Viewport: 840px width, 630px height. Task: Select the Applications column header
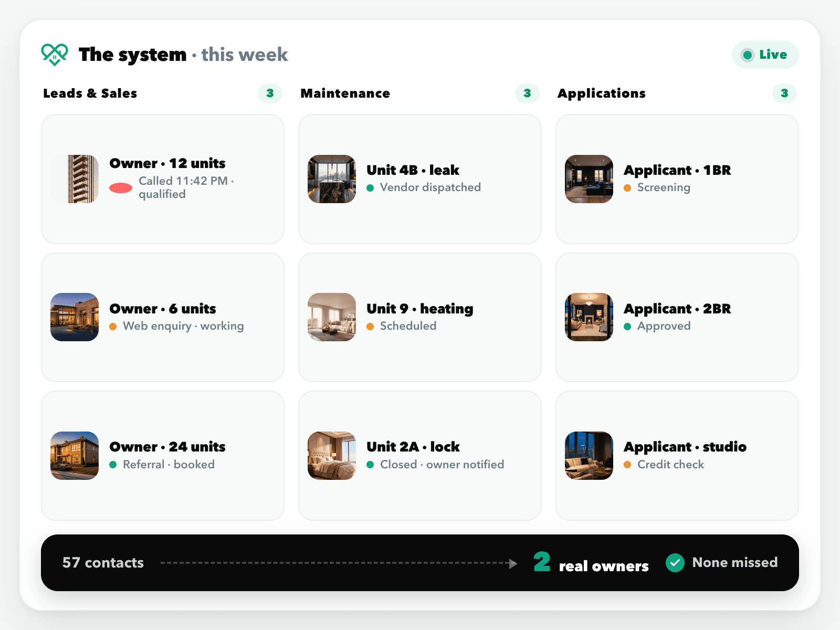click(602, 93)
